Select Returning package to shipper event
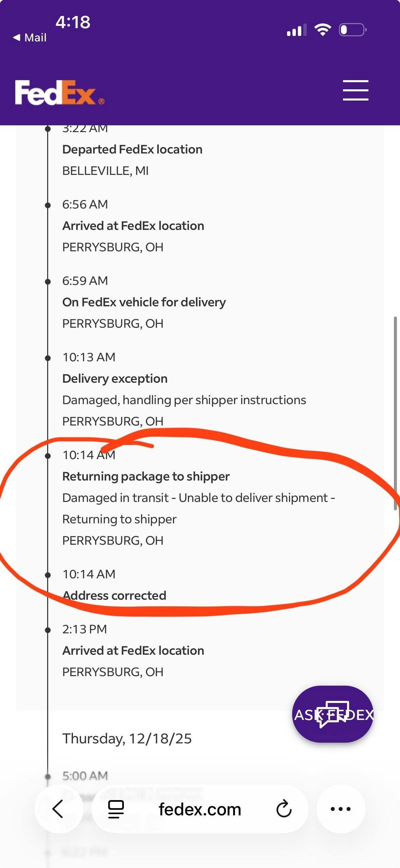Viewport: 400px width, 868px height. point(146,476)
